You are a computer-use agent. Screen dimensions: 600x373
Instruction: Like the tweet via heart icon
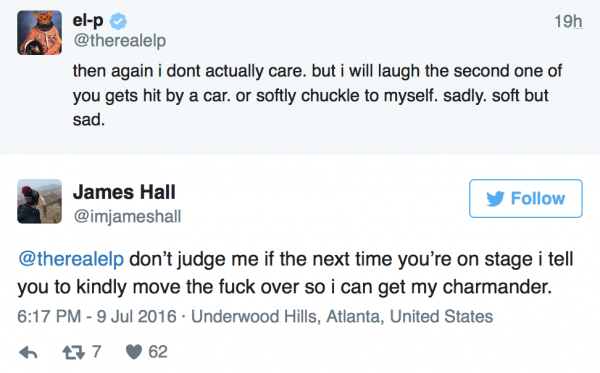(x=134, y=352)
